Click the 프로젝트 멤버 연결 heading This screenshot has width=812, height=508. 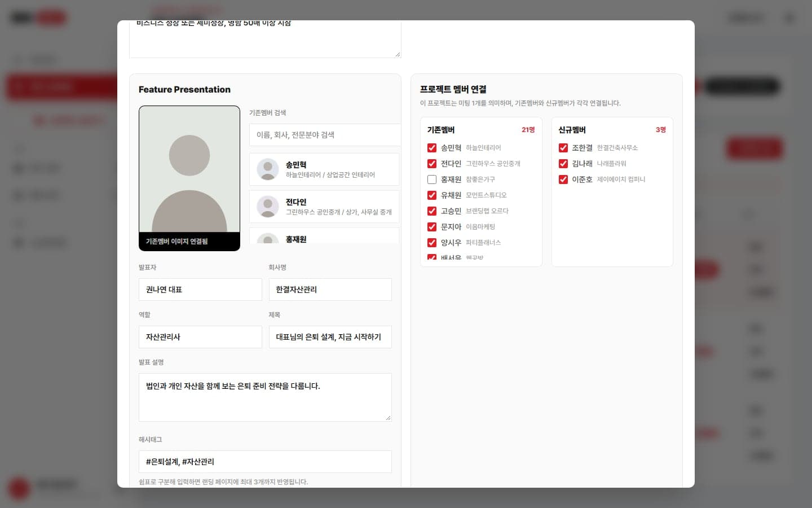(x=453, y=89)
